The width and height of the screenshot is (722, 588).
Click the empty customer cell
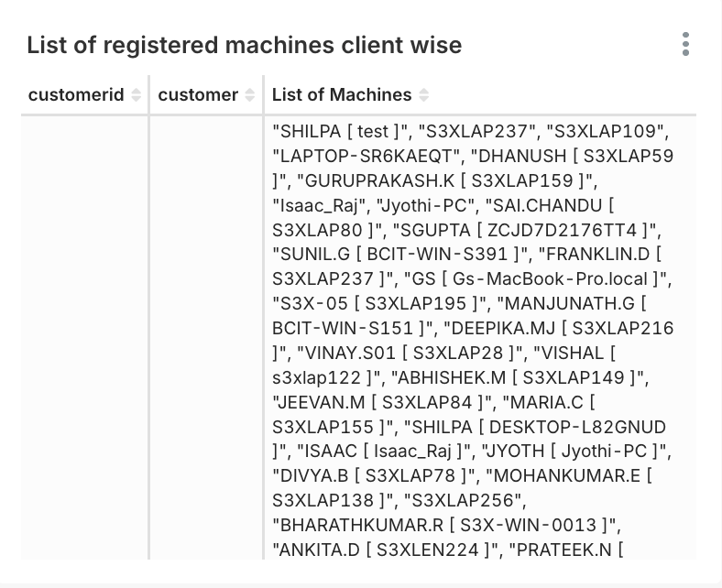[x=206, y=330]
